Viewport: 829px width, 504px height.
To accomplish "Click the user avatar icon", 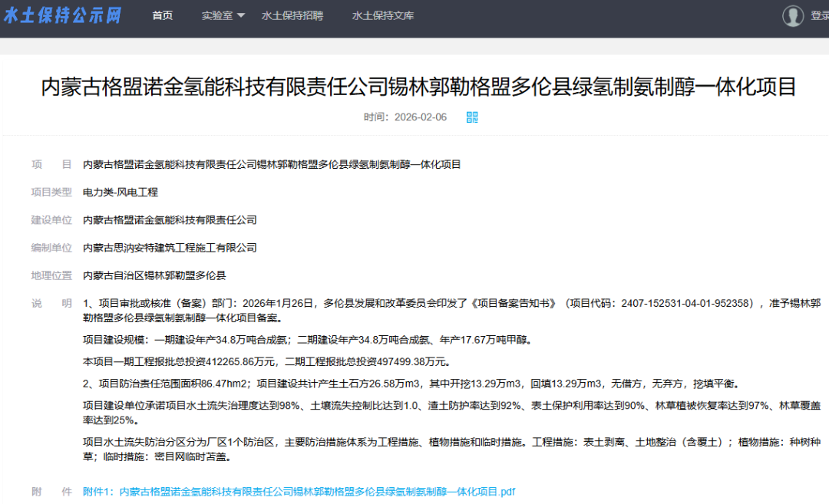I will pos(793,15).
